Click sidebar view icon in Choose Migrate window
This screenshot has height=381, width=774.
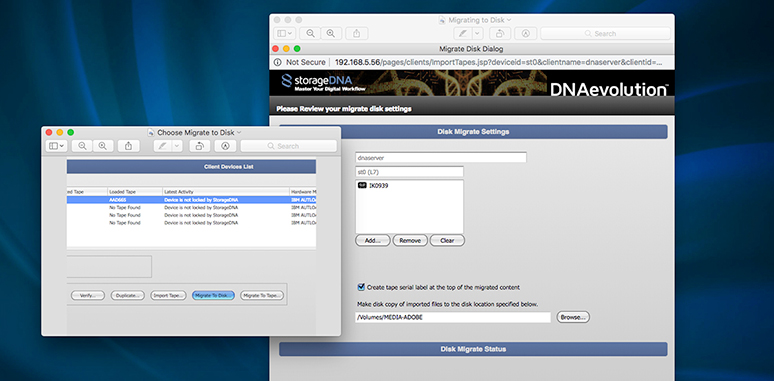(54, 146)
